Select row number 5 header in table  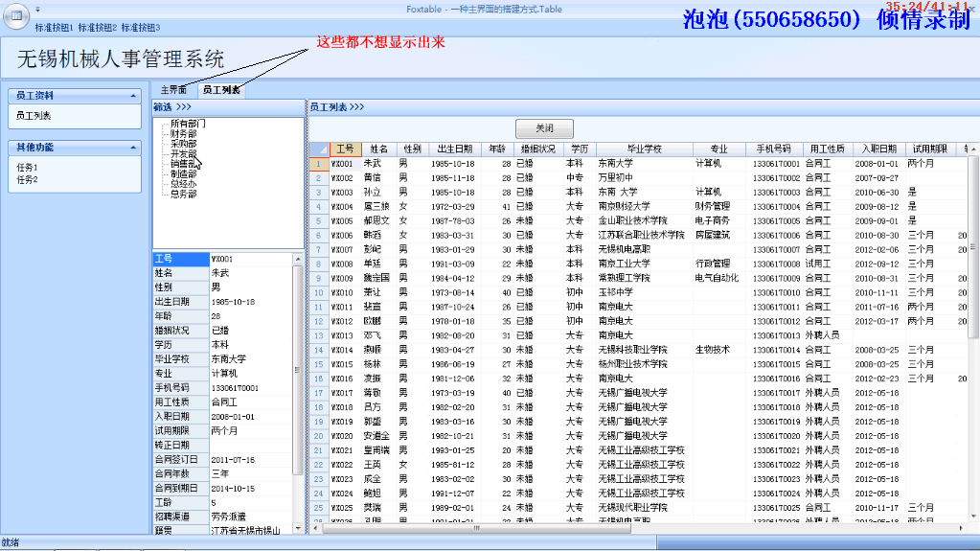(318, 220)
